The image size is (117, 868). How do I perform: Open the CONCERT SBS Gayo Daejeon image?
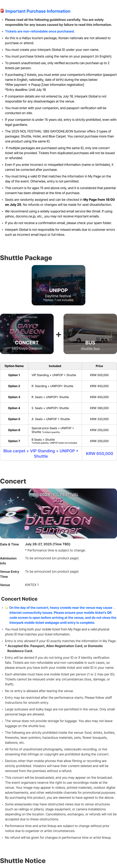[x=27, y=334]
